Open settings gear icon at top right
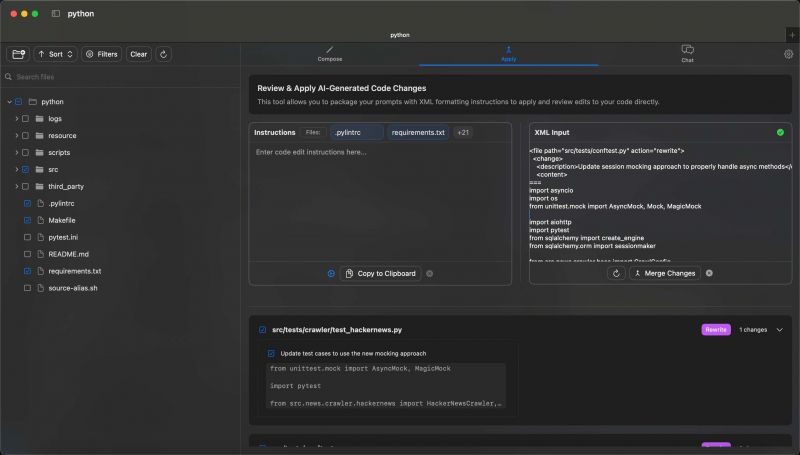This screenshot has width=800, height=455. (788, 54)
